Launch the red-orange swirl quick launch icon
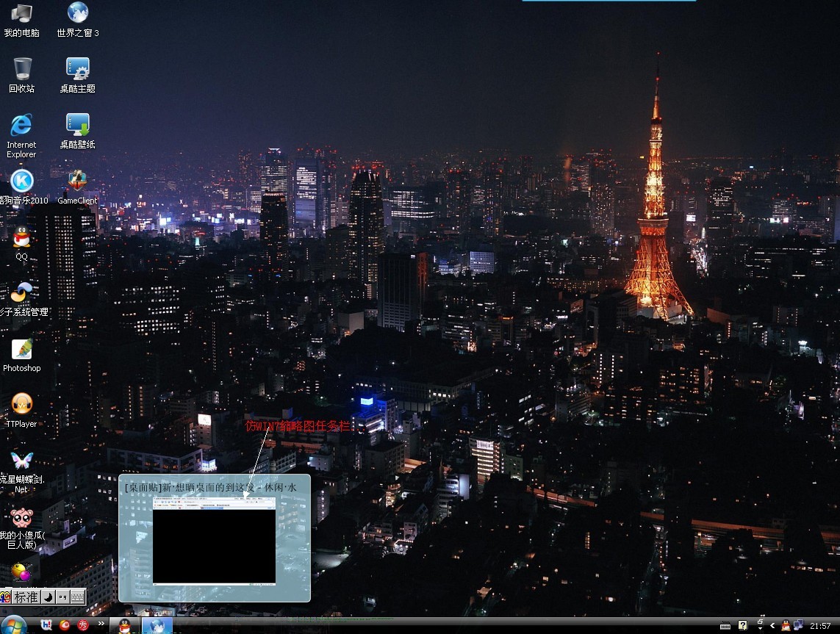Screen dimensions: 840x634 tap(65, 625)
